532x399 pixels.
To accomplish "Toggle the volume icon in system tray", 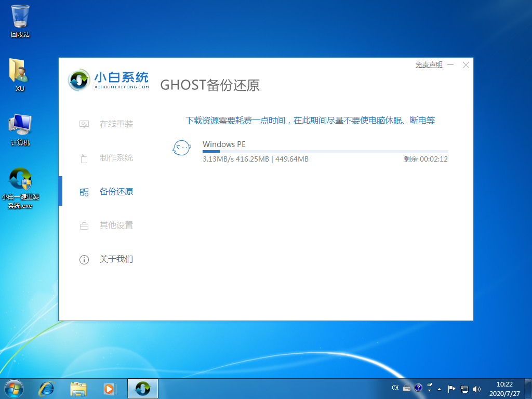I will 476,388.
